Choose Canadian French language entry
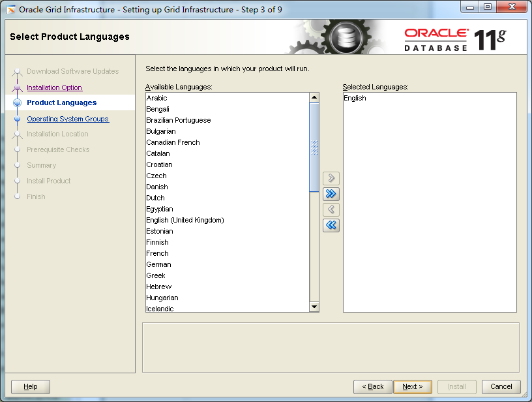The height and width of the screenshot is (402, 532). click(x=228, y=143)
